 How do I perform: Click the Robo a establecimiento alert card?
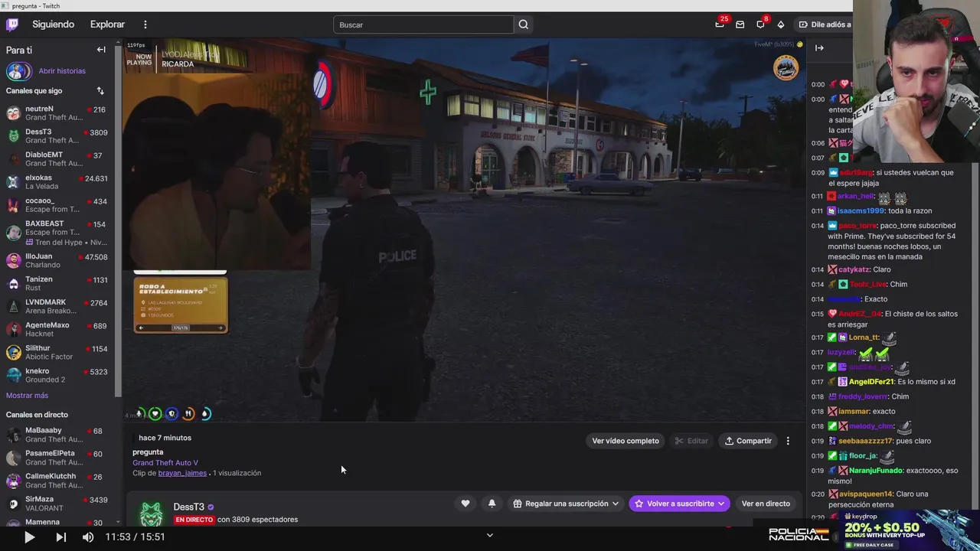(x=181, y=305)
